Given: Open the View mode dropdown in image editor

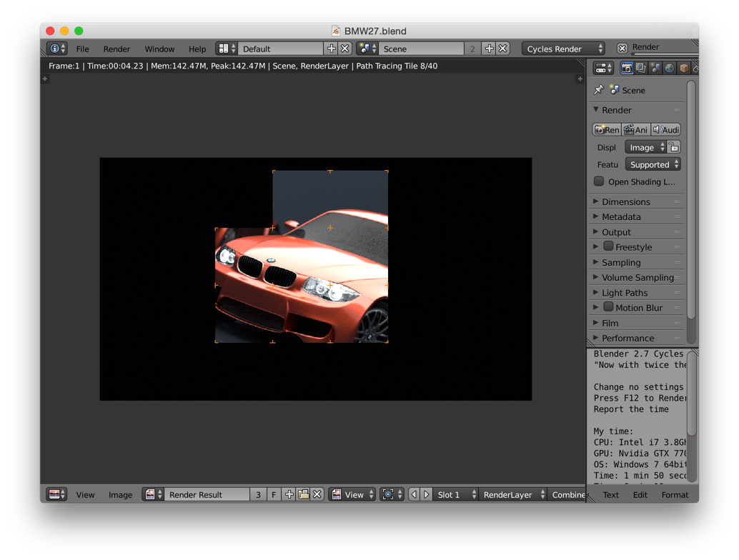Looking at the screenshot, I should pyautogui.click(x=352, y=494).
